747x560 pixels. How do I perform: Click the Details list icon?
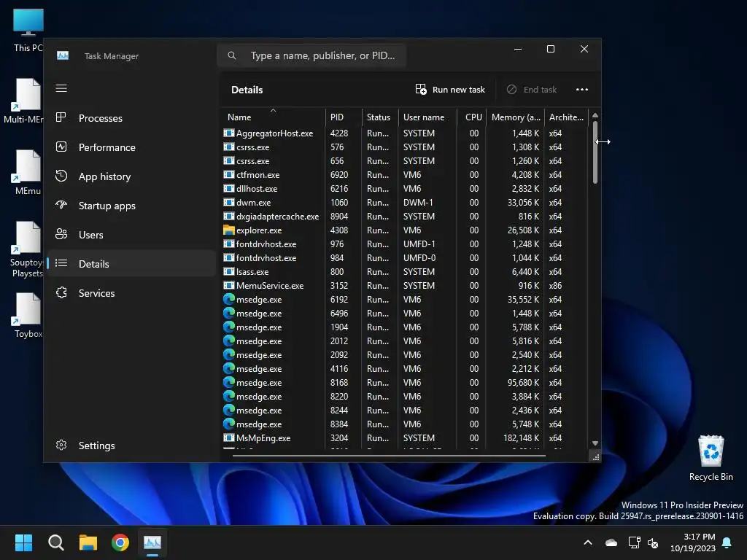click(x=61, y=263)
